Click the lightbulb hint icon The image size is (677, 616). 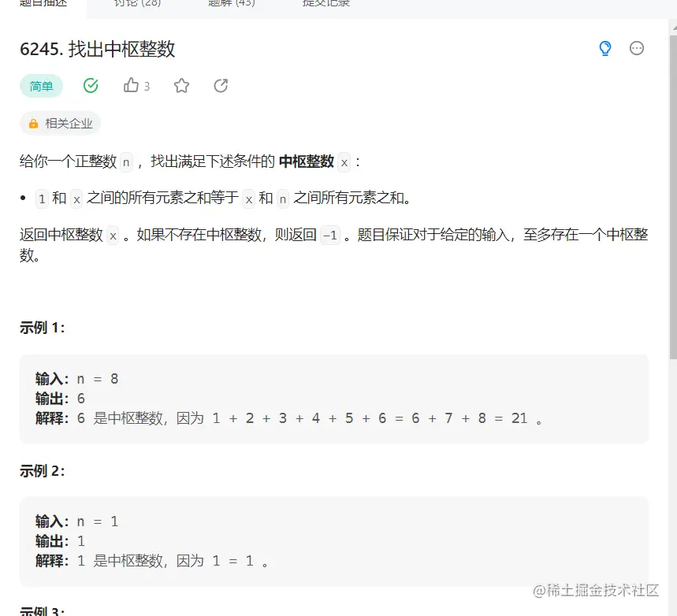click(x=605, y=48)
